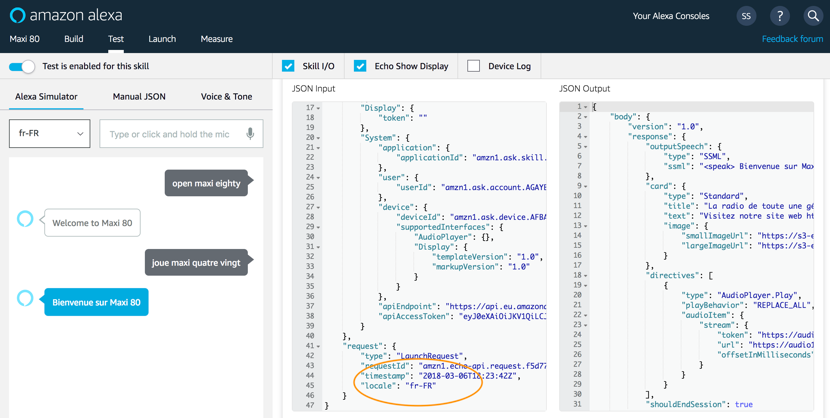This screenshot has height=418, width=830.
Task: Click the "REPLACE_ALL" playBehavior value
Action: click(x=780, y=305)
